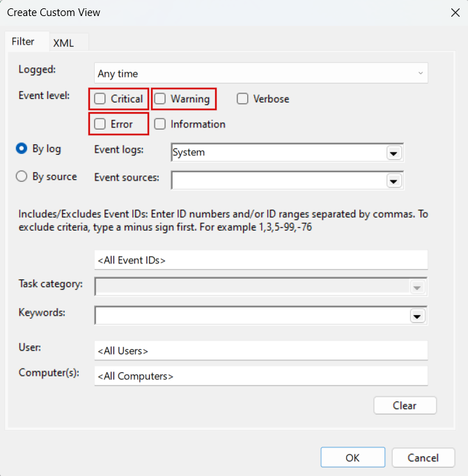The image size is (468, 476).
Task: Click the All Event IDs input field
Action: coord(260,260)
